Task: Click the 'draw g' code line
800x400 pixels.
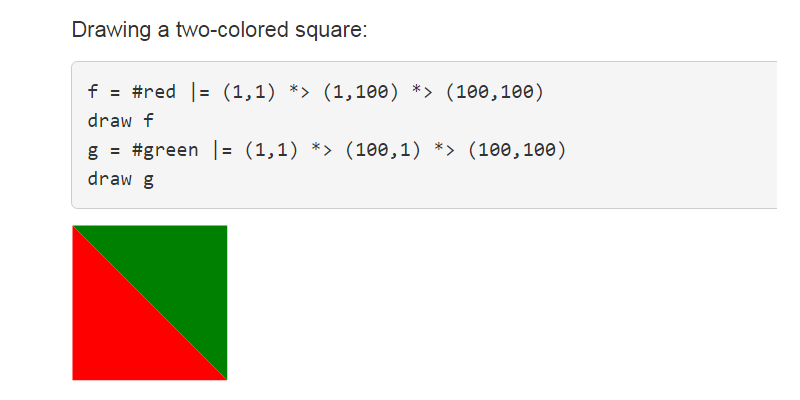Action: (121, 180)
